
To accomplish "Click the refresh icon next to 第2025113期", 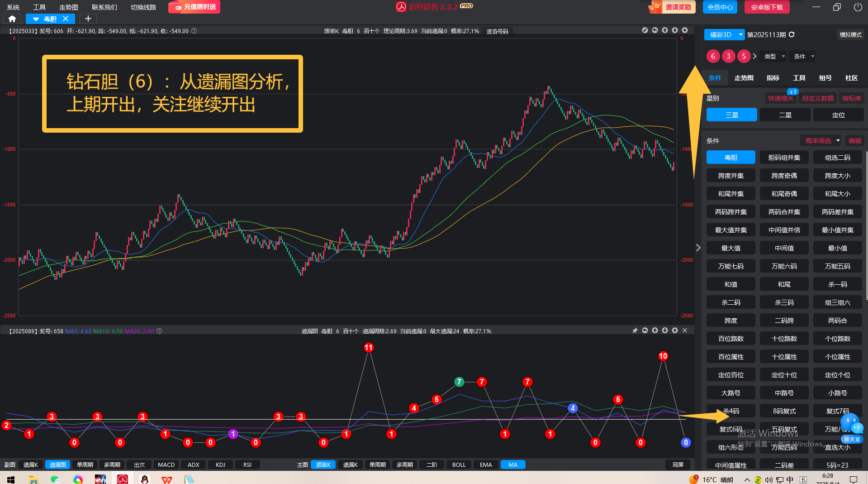I will [x=792, y=34].
